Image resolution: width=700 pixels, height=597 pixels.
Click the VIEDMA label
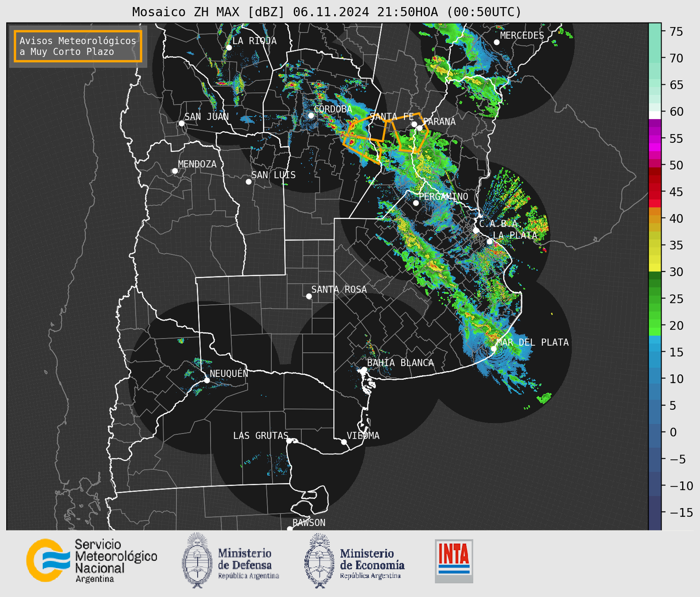coord(363,436)
